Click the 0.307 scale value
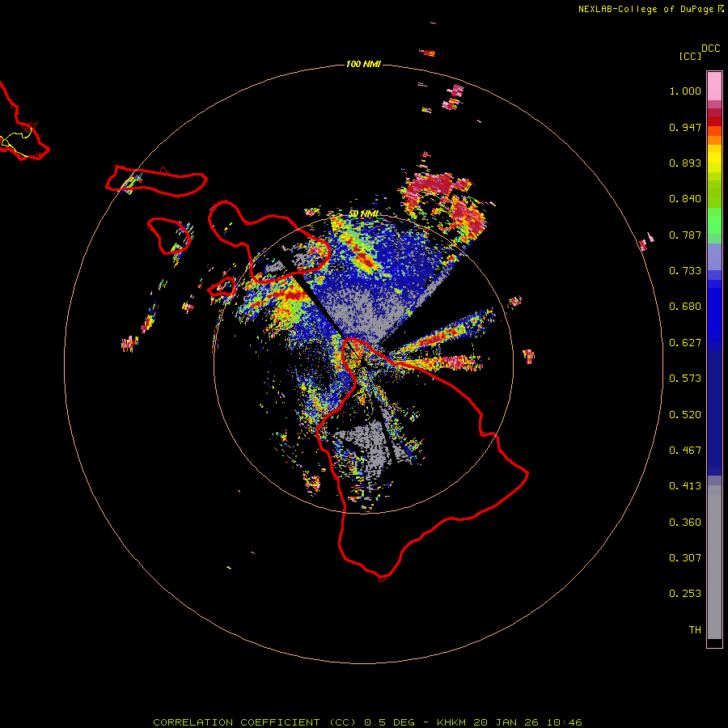Viewport: 728px width, 728px height. tap(685, 558)
